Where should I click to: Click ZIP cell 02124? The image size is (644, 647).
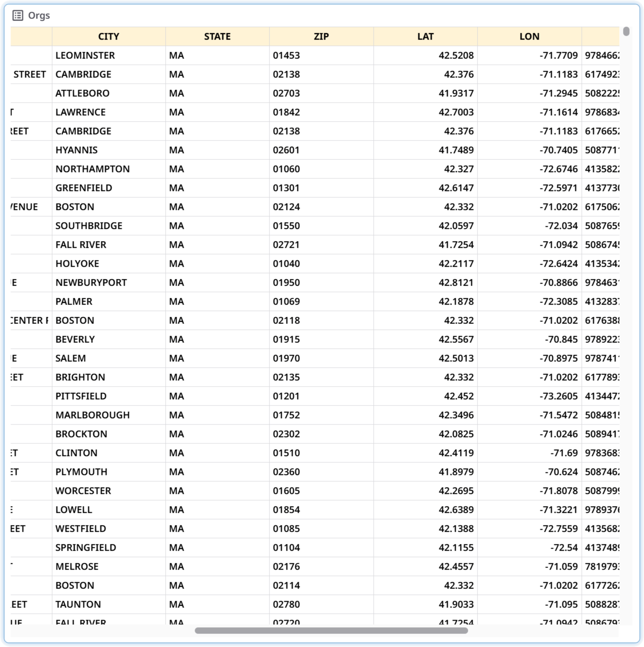tap(322, 207)
